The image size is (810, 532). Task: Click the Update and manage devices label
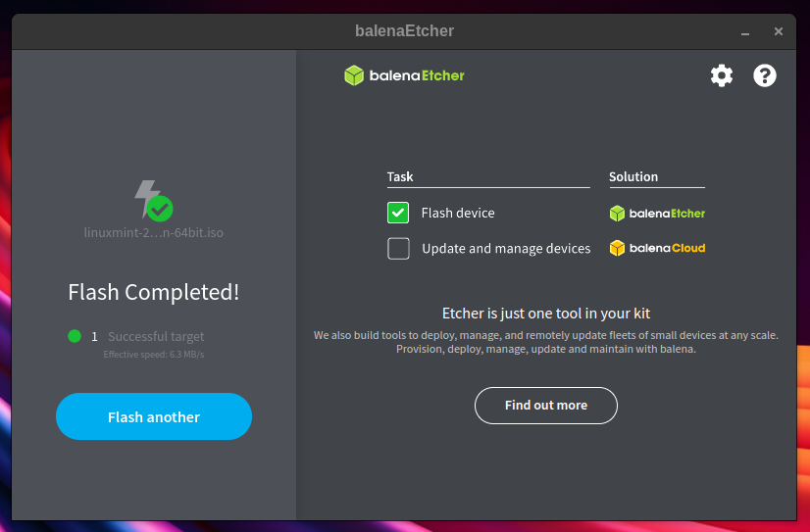click(x=506, y=249)
